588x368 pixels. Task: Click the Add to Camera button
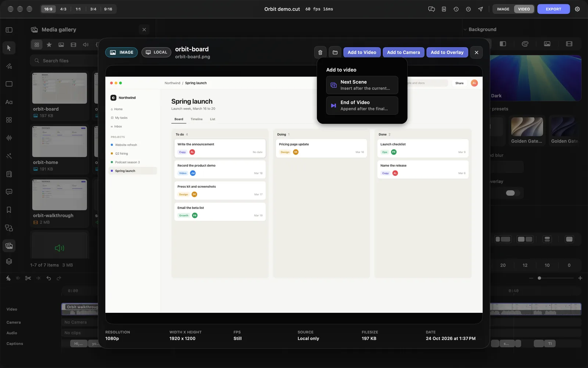[404, 52]
